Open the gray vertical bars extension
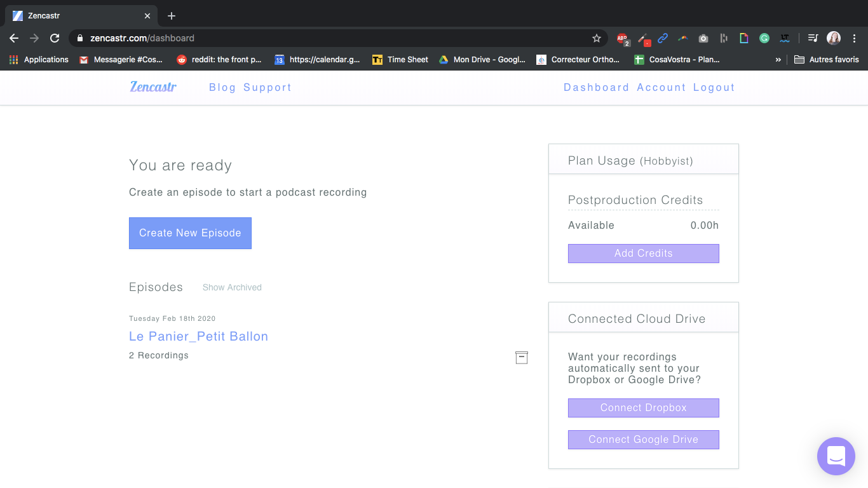This screenshot has width=868, height=488. point(724,38)
